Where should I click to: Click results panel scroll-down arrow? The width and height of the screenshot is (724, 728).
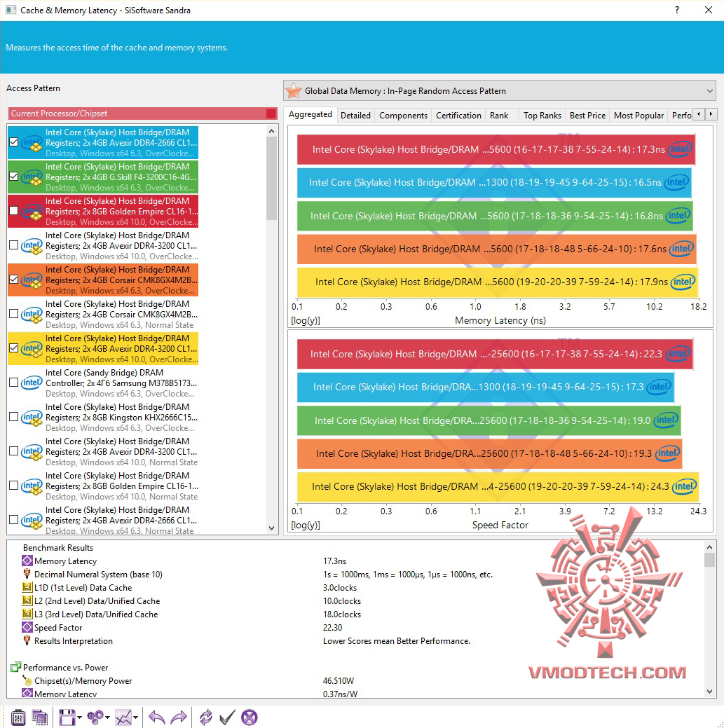[709, 692]
